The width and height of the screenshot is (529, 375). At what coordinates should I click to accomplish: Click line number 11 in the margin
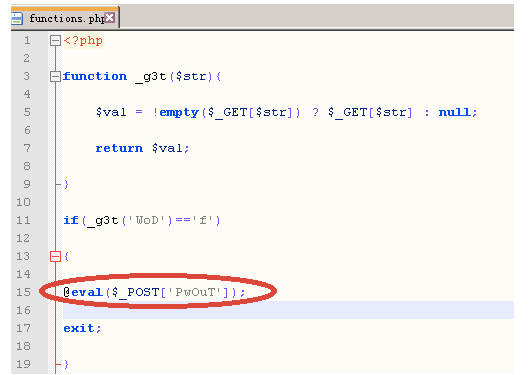23,221
